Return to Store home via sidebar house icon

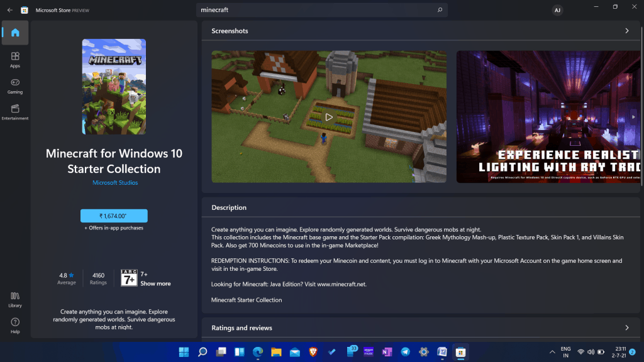click(14, 33)
